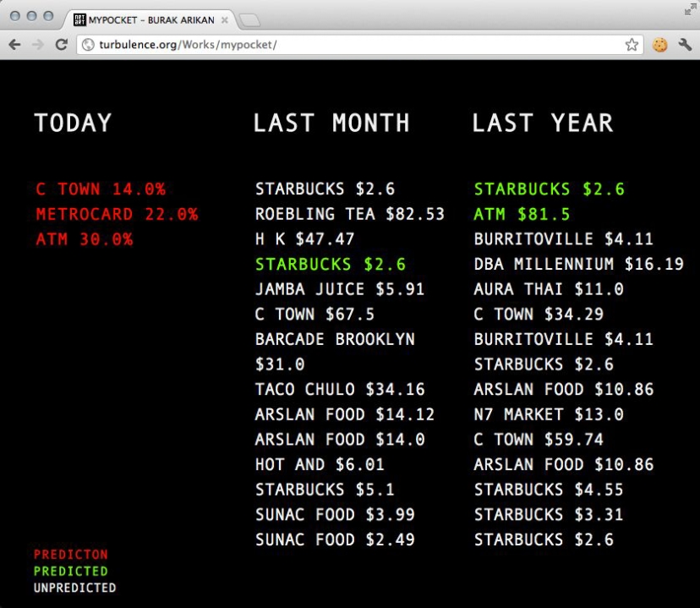Image resolution: width=700 pixels, height=608 pixels.
Task: Click the green PREDICTED legend label
Action: (71, 572)
